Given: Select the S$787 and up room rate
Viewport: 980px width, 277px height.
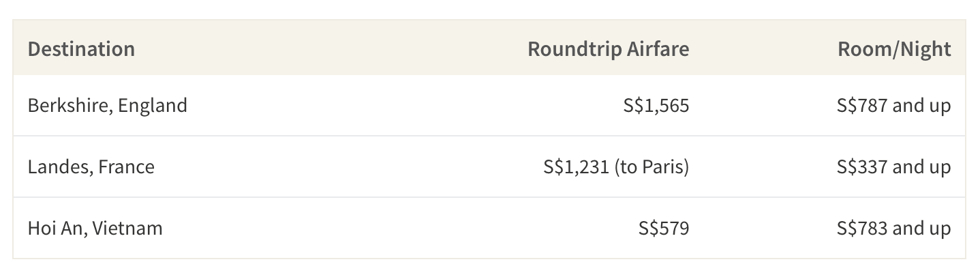Looking at the screenshot, I should point(894,105).
